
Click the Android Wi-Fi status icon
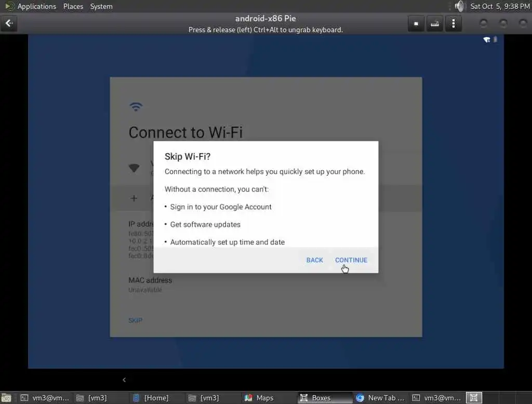tap(486, 39)
